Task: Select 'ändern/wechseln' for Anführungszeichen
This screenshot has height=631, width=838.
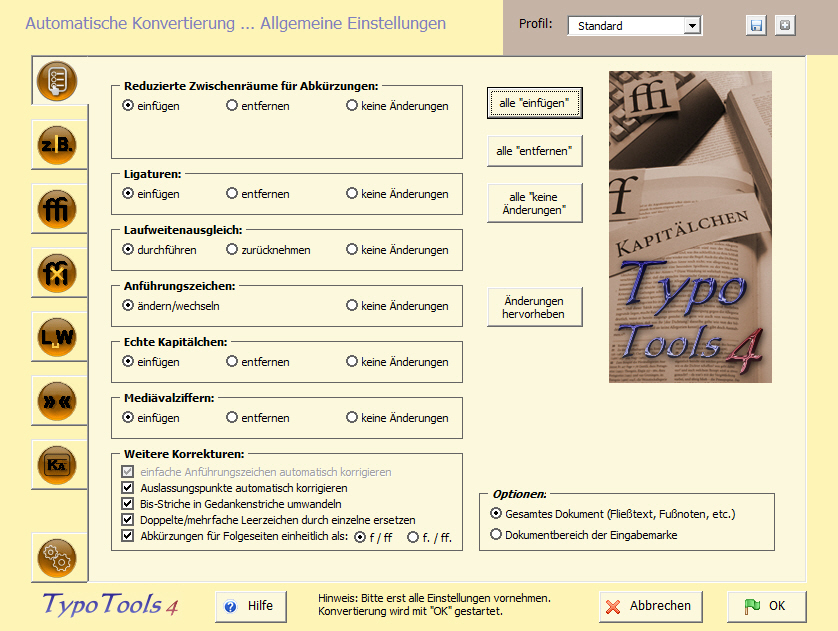Action: tap(171, 306)
